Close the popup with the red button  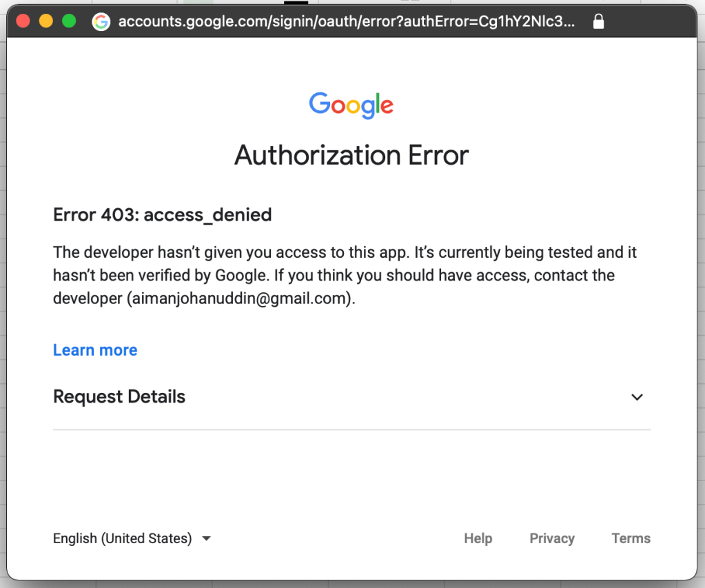tap(23, 21)
